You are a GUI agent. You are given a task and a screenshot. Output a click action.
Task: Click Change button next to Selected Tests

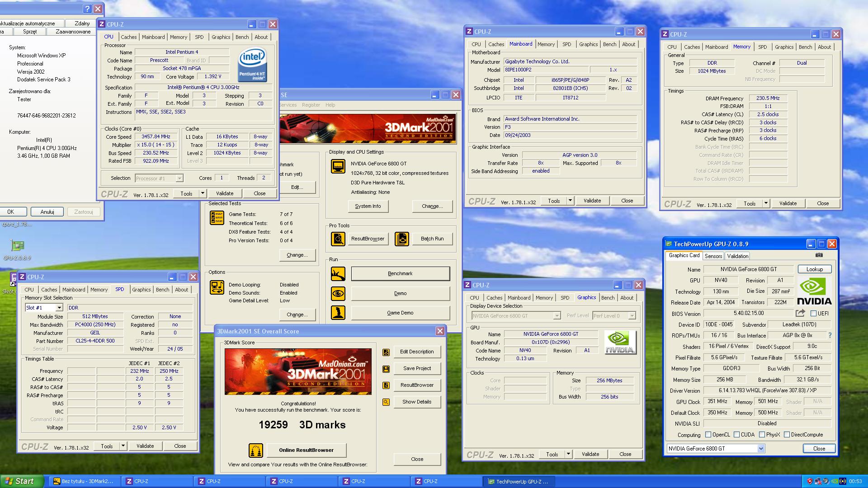point(297,255)
